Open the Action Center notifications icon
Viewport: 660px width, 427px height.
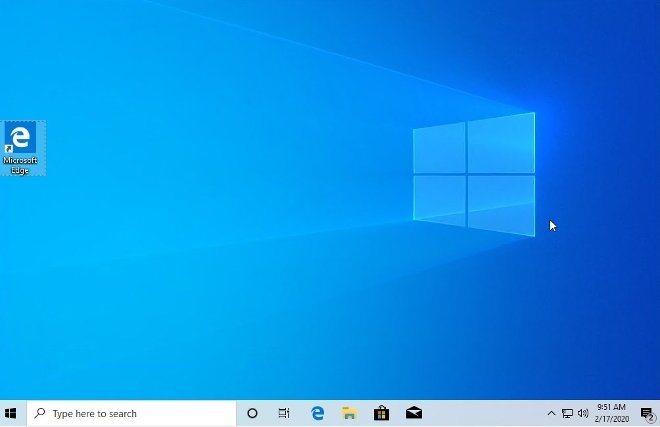[647, 414]
